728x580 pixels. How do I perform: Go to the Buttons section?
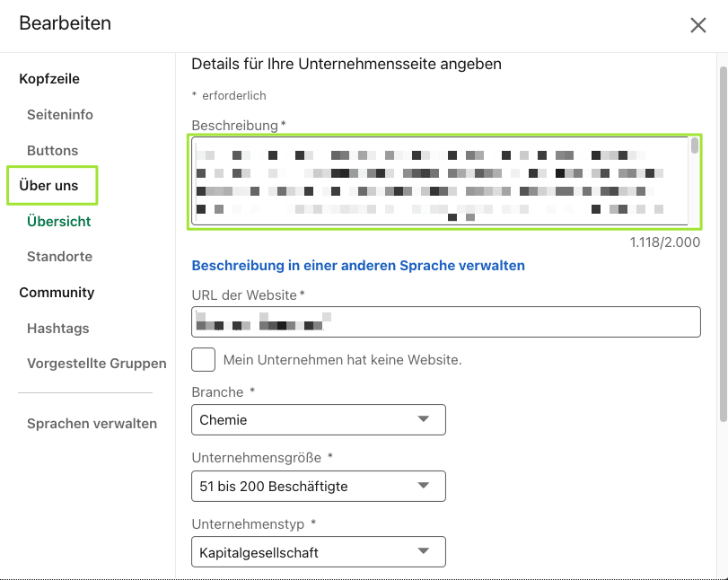(x=52, y=151)
